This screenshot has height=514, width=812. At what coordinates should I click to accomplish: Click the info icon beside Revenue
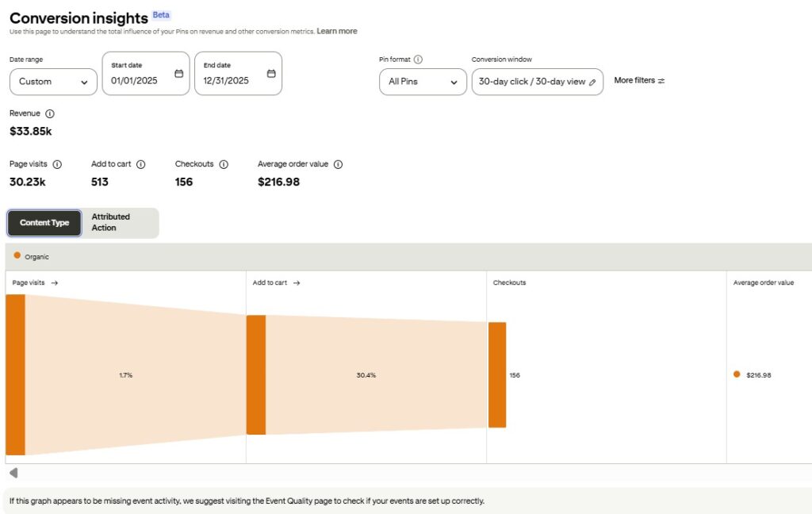(x=50, y=114)
